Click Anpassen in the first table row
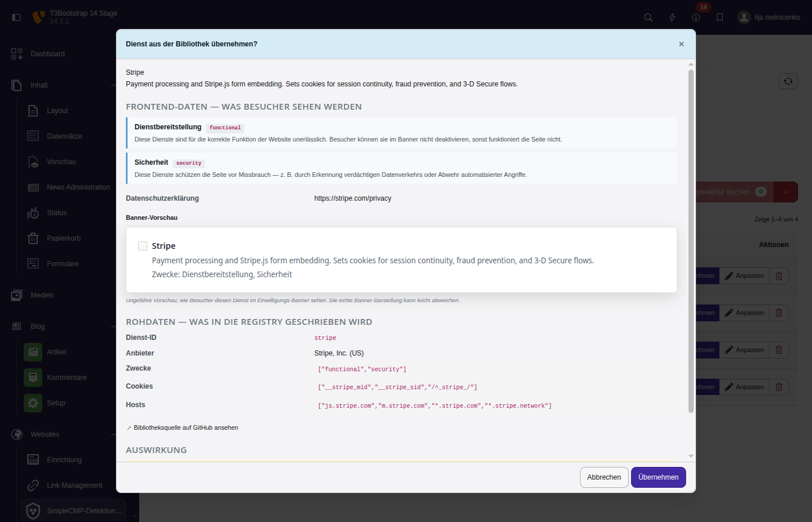 coord(744,276)
